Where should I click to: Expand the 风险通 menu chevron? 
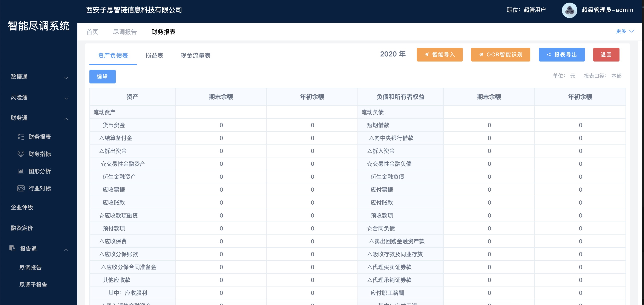click(x=66, y=98)
